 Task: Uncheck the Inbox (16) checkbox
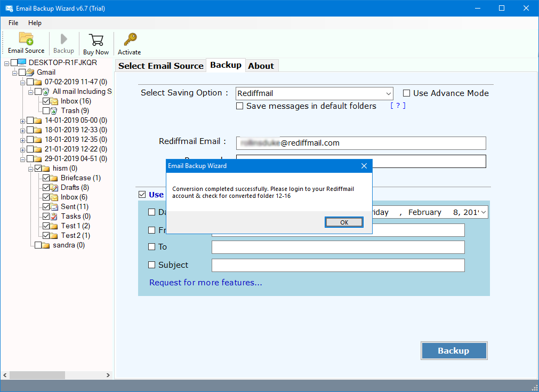(46, 101)
